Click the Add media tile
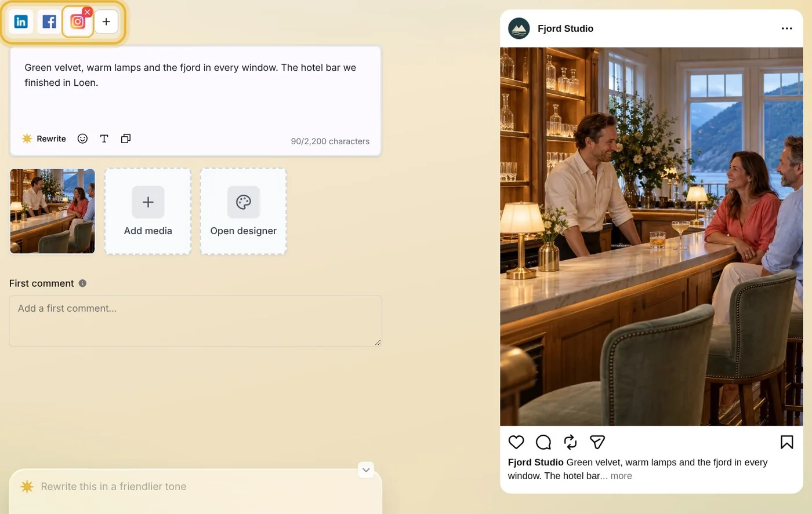Screen dimensions: 812x514 [x=148, y=212]
